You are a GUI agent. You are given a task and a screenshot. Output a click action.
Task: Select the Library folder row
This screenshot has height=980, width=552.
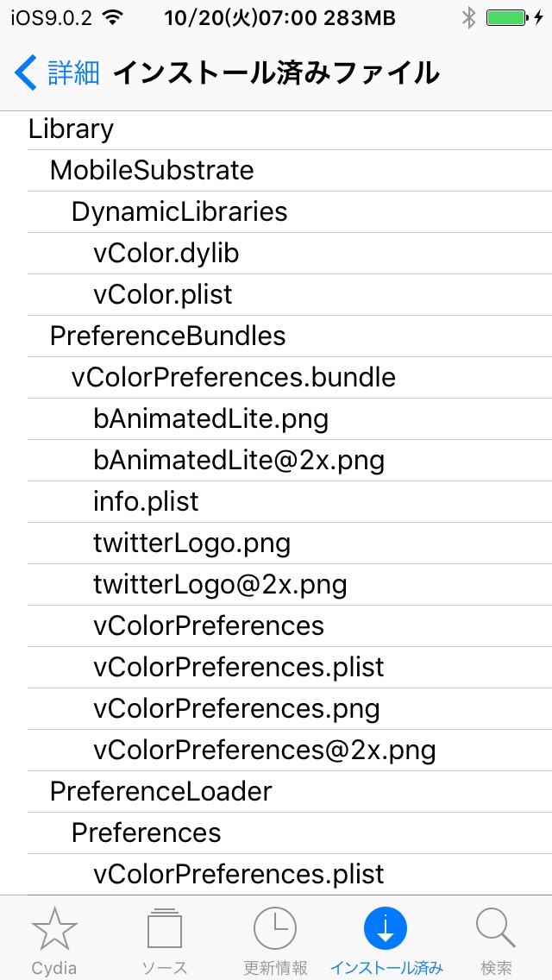point(290,129)
